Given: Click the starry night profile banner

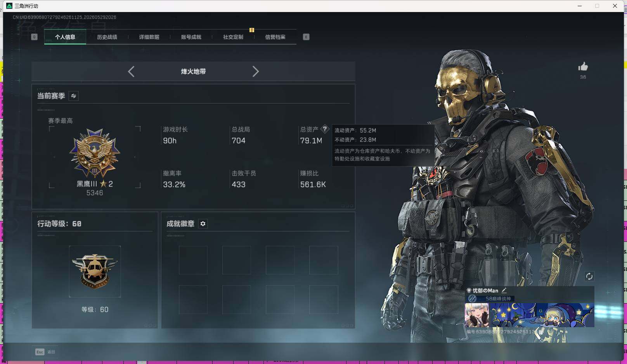Looking at the screenshot, I should point(542,315).
